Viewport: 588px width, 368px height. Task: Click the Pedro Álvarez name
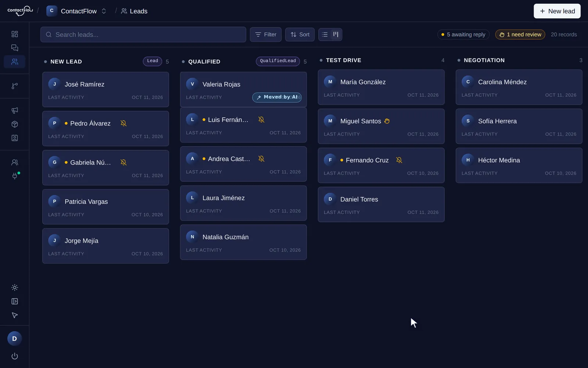click(90, 123)
